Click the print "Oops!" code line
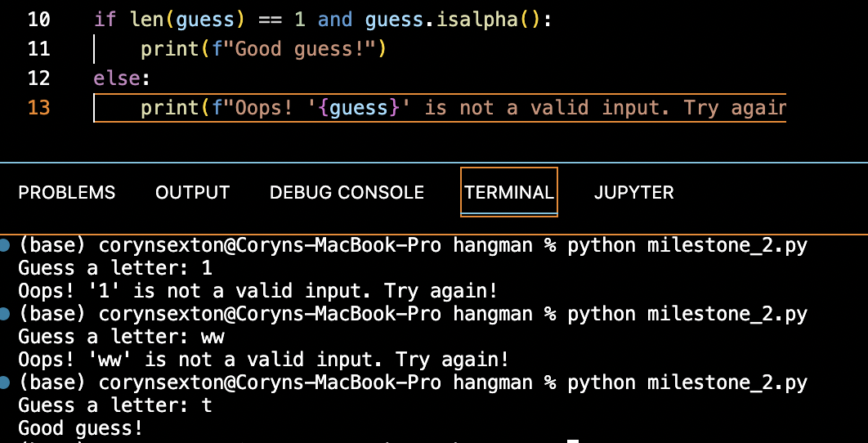Viewport: 868px width, 443px height. click(463, 107)
